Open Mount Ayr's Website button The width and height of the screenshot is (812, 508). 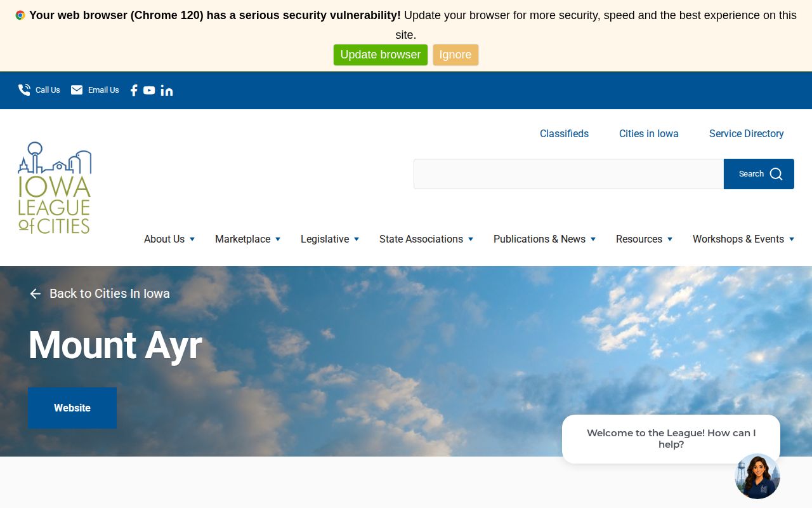pos(72,408)
